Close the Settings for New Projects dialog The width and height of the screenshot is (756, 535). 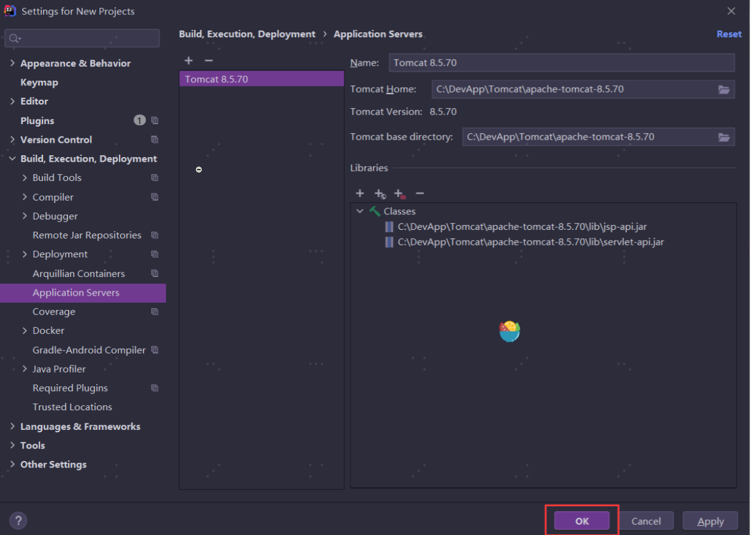coord(732,11)
